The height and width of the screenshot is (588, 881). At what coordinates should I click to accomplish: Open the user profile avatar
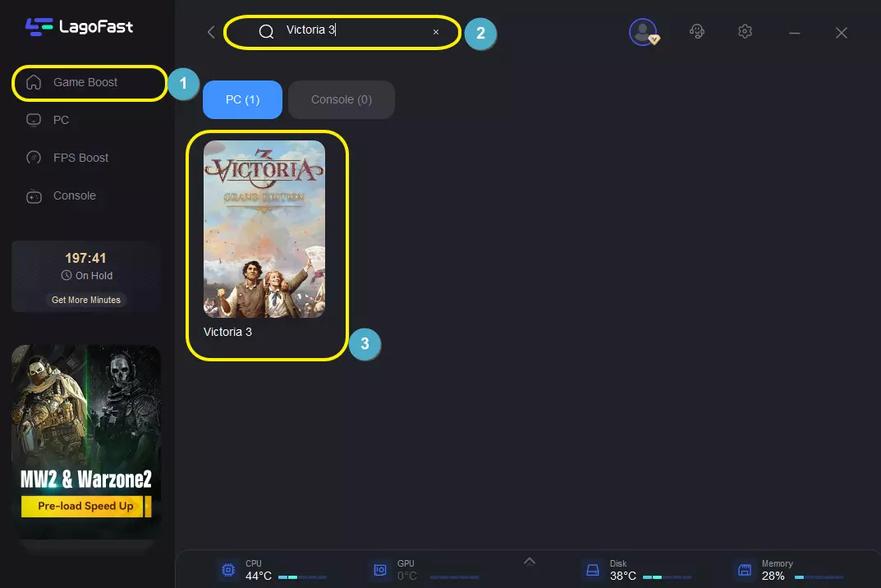click(x=642, y=32)
